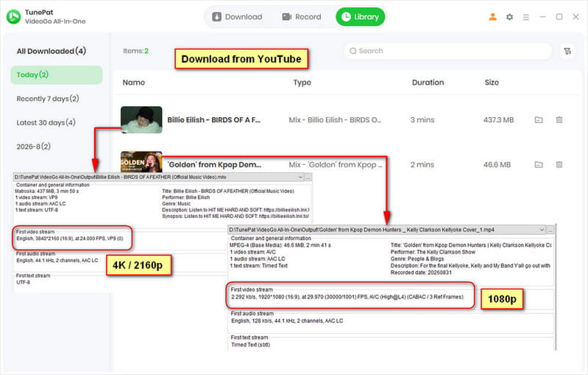Close the TunePat window
This screenshot has width=588, height=375.
point(576,17)
